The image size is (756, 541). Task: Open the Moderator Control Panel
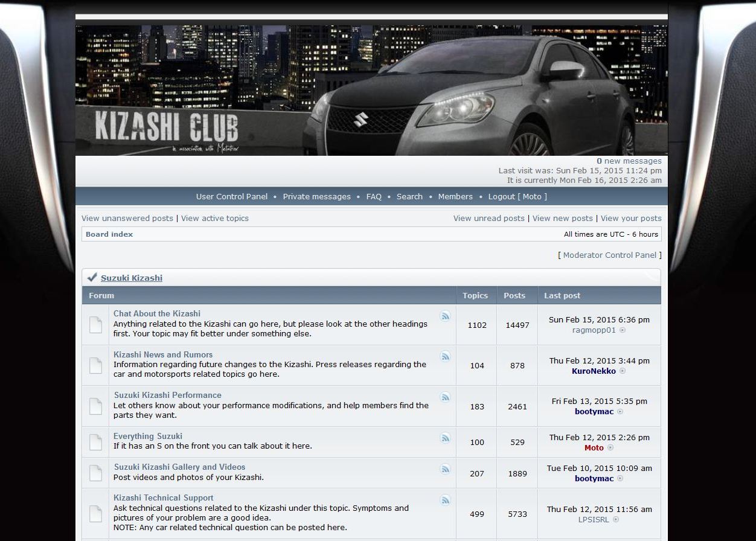[x=609, y=255]
